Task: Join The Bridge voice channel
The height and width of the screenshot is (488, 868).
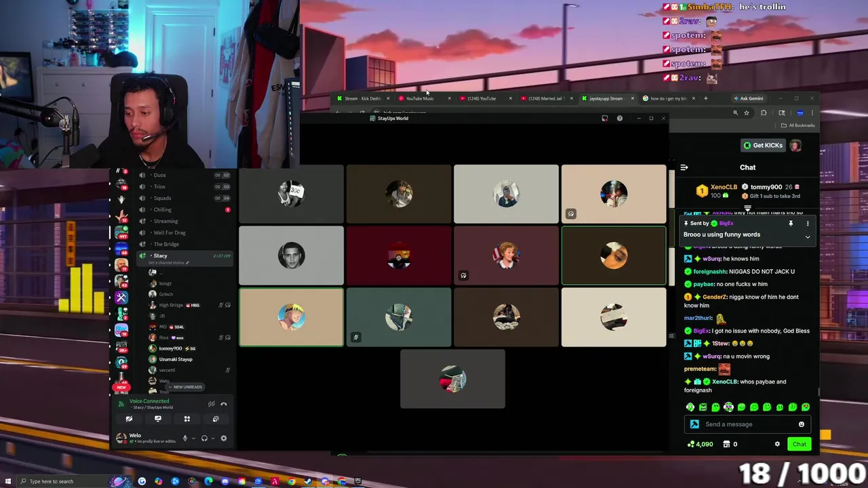Action: coord(184,244)
